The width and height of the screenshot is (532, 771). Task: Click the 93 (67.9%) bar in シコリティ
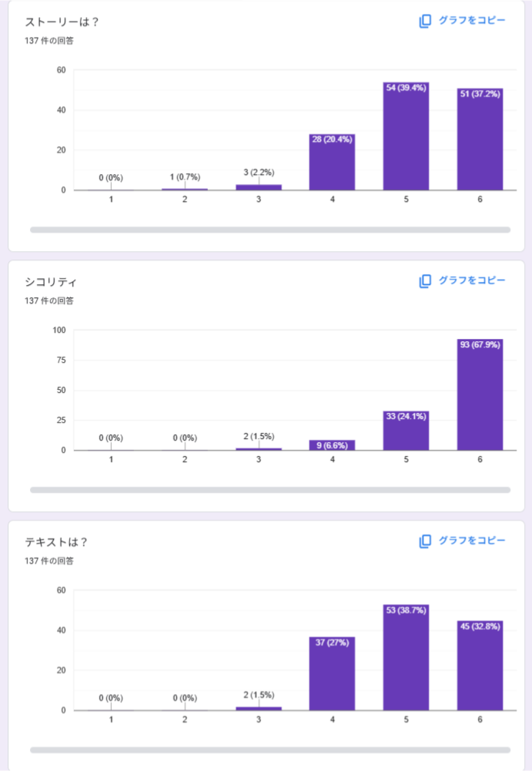[x=480, y=397]
